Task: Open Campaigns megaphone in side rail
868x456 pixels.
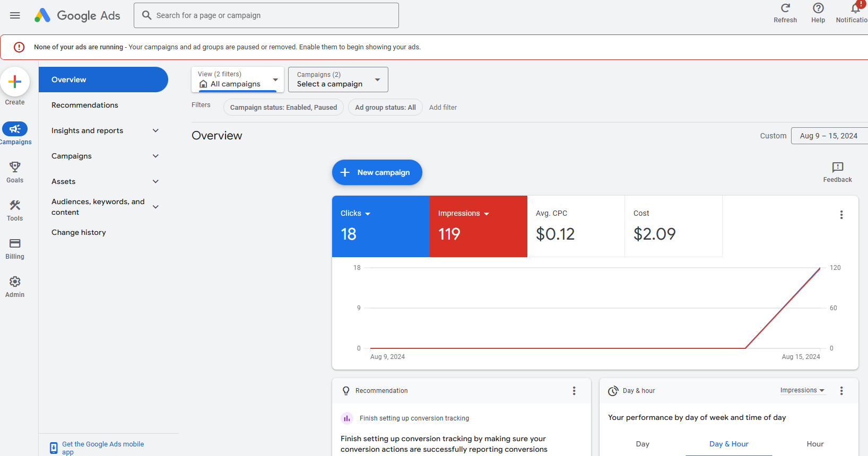Action: click(15, 129)
